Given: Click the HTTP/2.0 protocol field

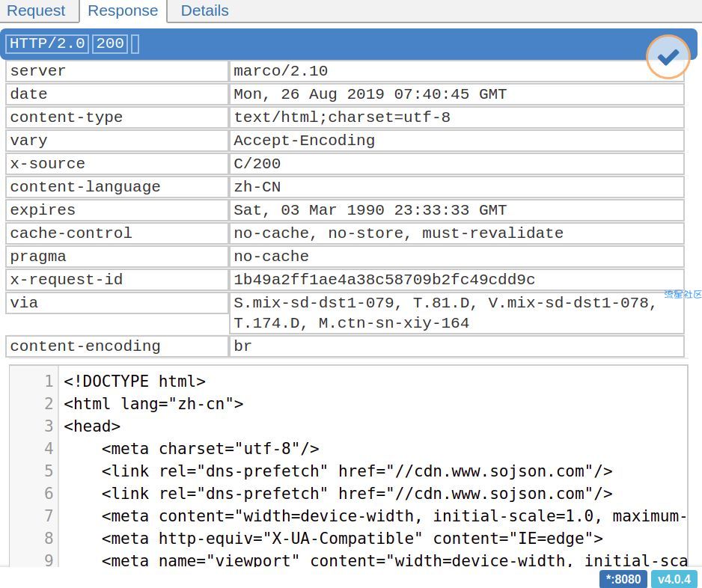Looking at the screenshot, I should click(x=47, y=44).
